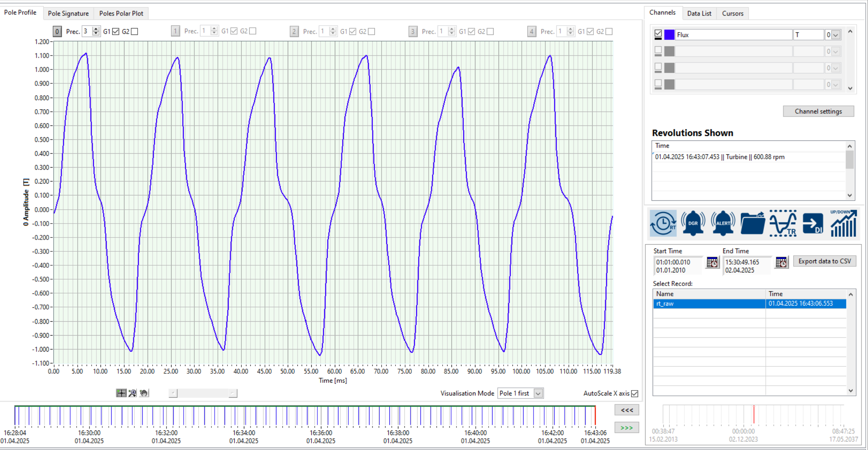This screenshot has height=450, width=868.
Task: Click the axis 2 toggle button
Action: click(294, 31)
